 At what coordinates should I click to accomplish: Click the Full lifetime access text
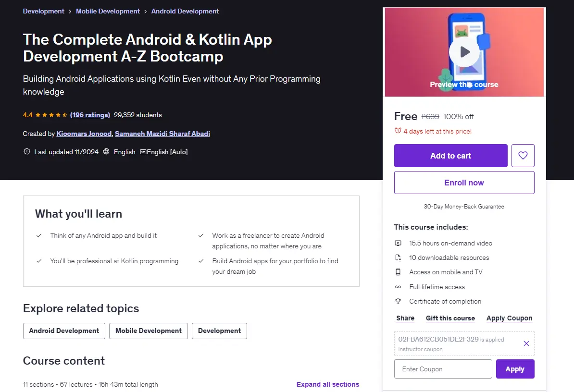[x=437, y=287]
